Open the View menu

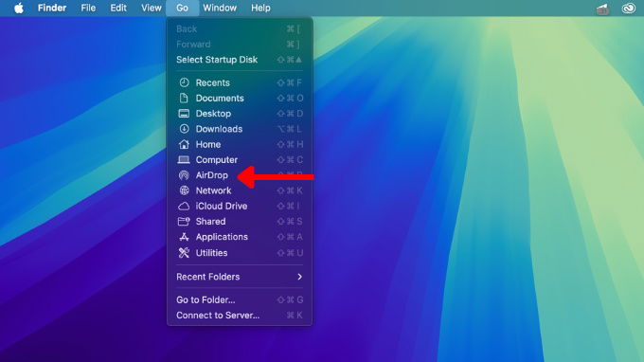[152, 8]
